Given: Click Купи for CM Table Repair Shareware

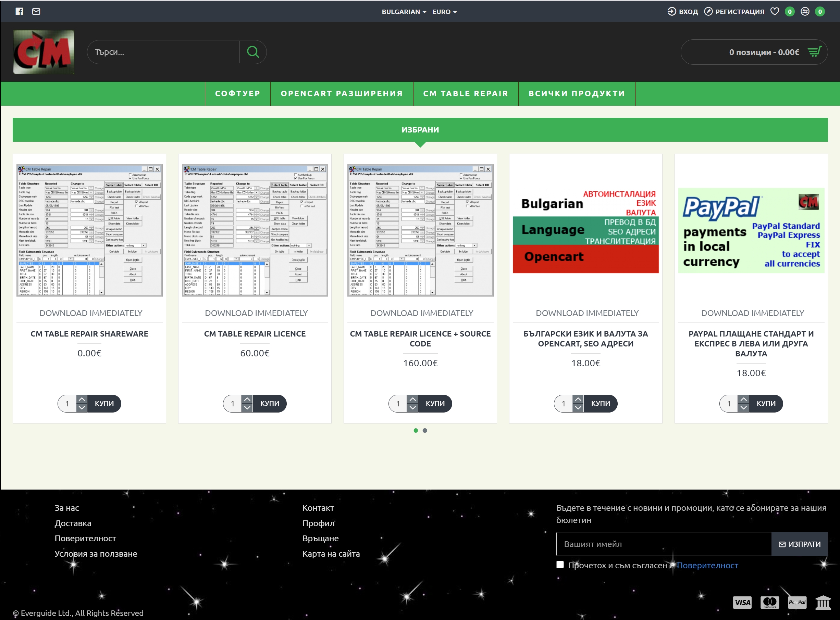Looking at the screenshot, I should [104, 403].
